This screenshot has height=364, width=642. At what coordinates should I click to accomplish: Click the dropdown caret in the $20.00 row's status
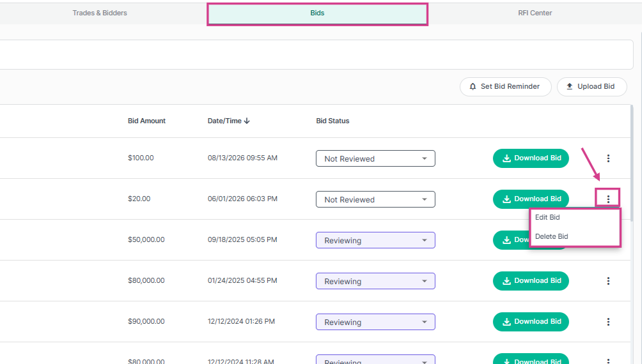point(424,199)
